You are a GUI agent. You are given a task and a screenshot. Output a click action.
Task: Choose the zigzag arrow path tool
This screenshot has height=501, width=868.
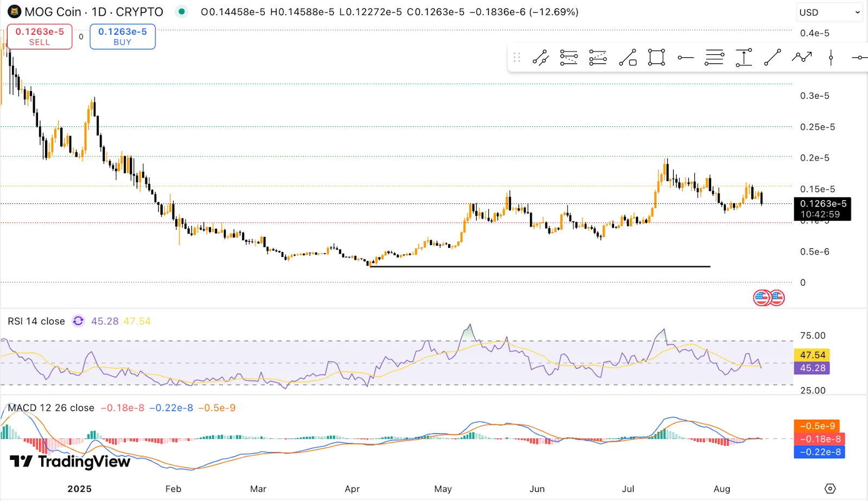click(801, 57)
